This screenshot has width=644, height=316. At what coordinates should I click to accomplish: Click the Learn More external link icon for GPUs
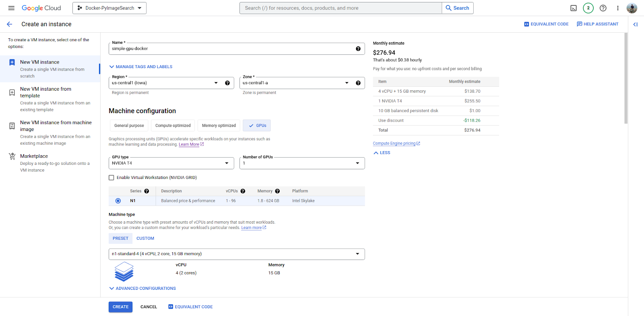[x=202, y=144]
